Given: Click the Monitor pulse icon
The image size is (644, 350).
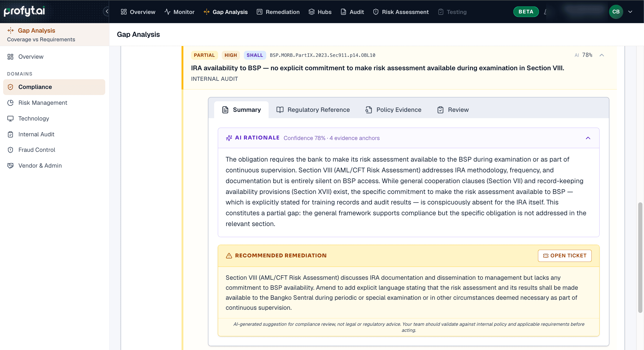Looking at the screenshot, I should click(167, 12).
